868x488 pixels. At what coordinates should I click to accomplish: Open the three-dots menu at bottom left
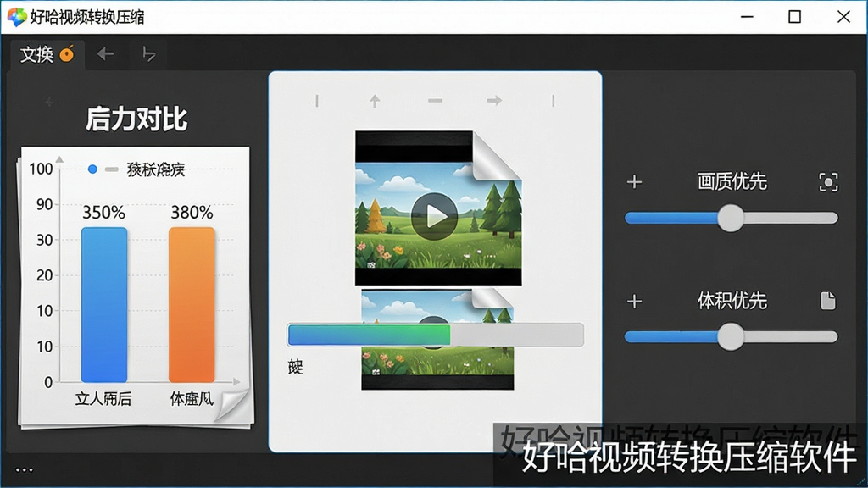point(25,470)
